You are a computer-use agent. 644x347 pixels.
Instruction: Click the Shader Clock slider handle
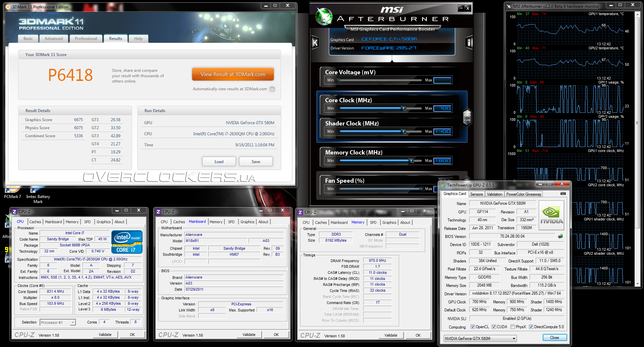click(404, 132)
